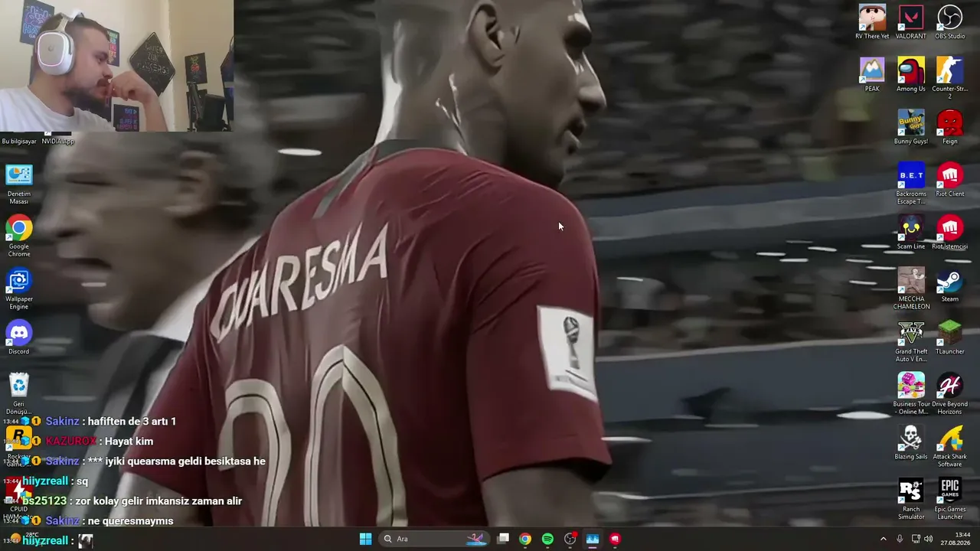Launch VALORANT from the desktop
Screen dimensions: 980x551
pyautogui.click(x=911, y=21)
